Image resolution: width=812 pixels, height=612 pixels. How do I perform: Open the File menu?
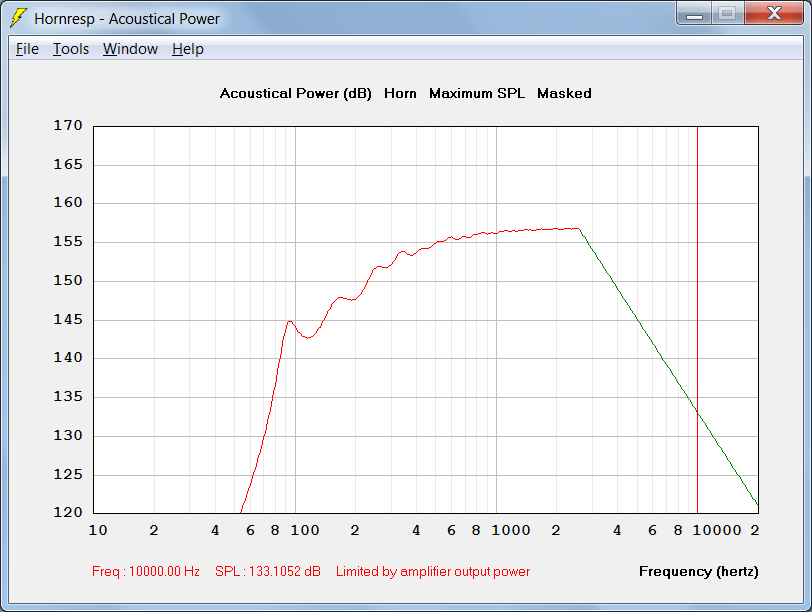(27, 49)
